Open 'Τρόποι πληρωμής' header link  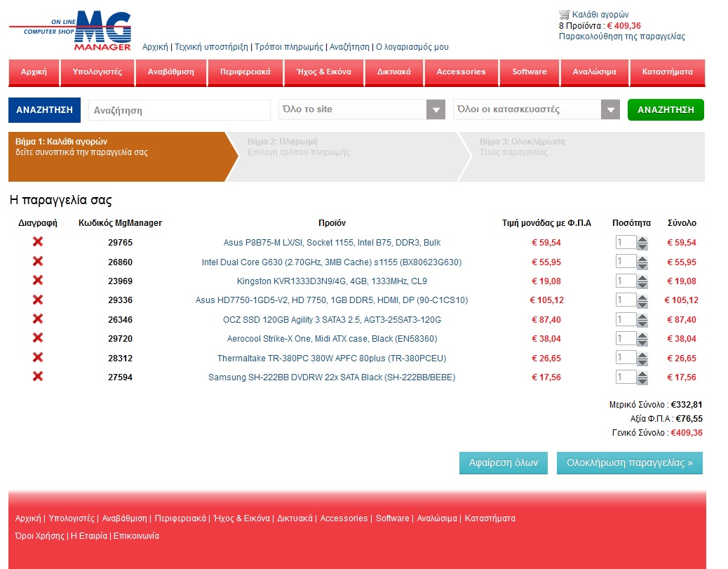289,47
